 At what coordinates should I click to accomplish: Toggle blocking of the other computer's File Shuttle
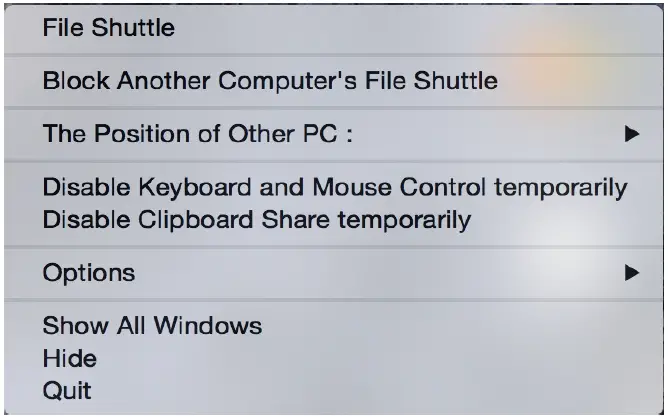click(x=270, y=81)
